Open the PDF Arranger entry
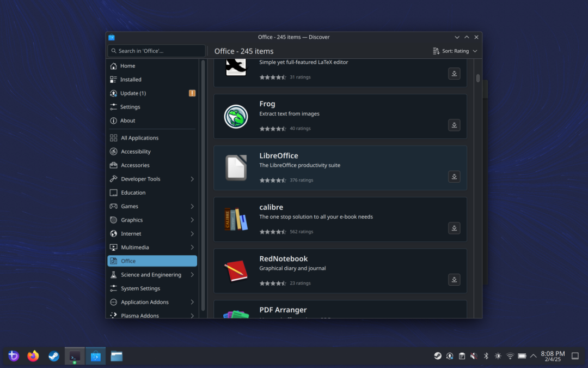 pos(340,310)
